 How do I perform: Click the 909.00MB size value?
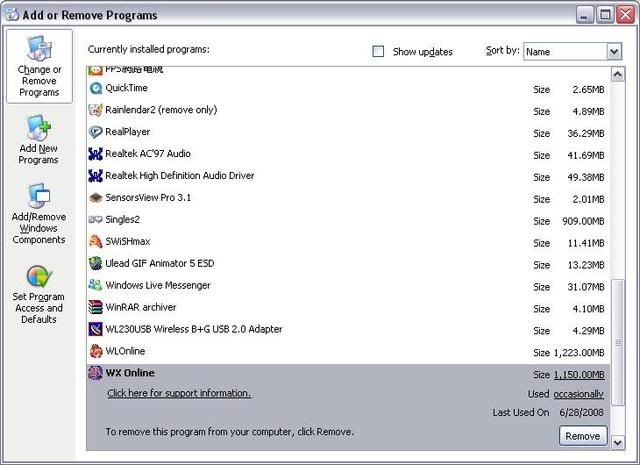pyautogui.click(x=583, y=221)
